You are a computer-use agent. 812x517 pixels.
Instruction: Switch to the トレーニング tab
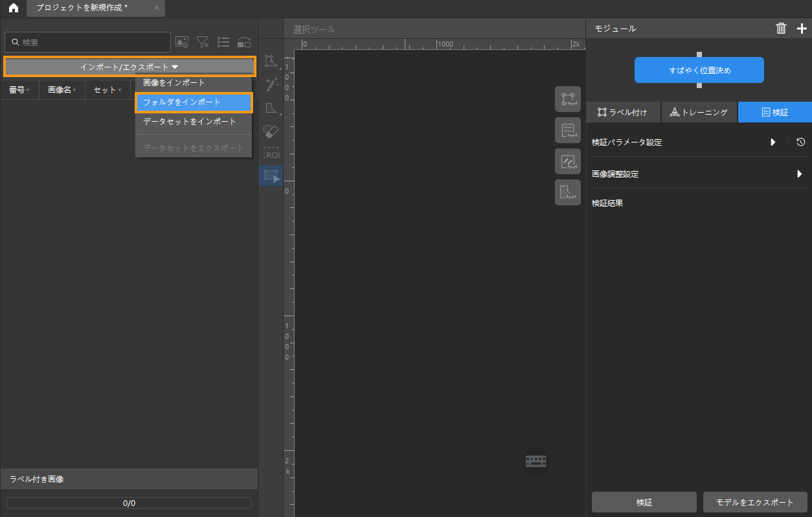click(699, 112)
